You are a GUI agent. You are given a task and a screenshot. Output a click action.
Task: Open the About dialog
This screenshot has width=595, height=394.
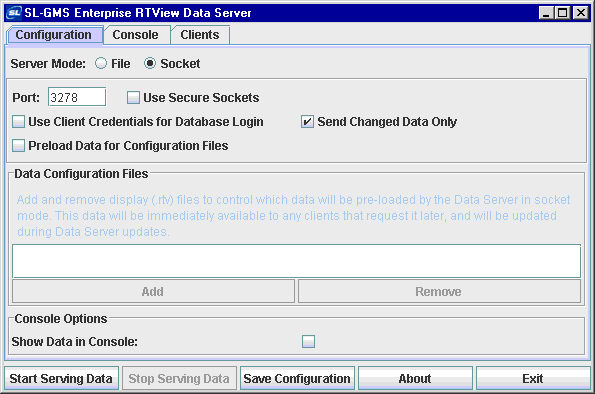415,378
